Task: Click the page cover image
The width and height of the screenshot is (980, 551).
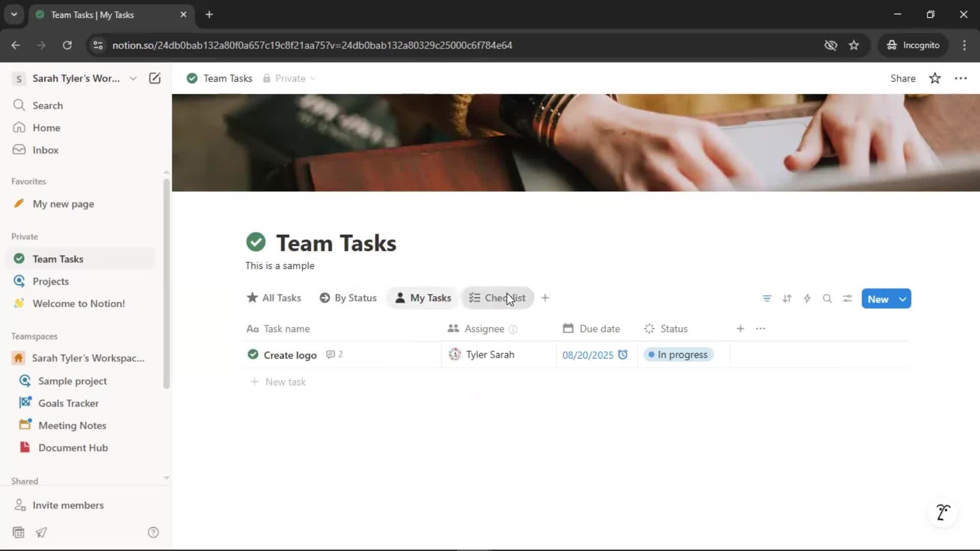Action: (x=576, y=143)
